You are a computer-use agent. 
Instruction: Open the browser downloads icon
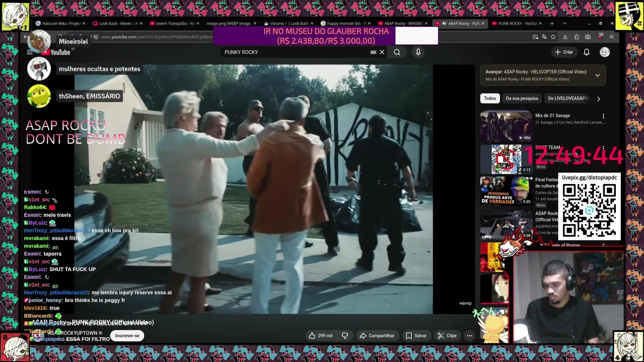(x=565, y=37)
